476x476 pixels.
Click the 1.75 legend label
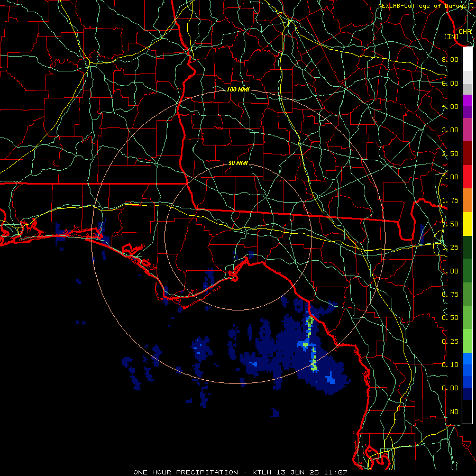(450, 200)
